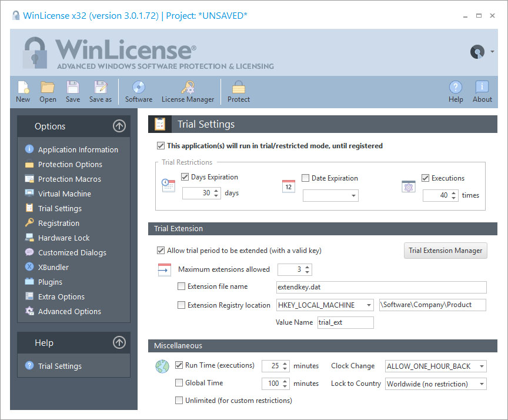Click the Customized Dialogs speech bubble icon
Image resolution: width=508 pixels, height=420 pixels.
click(x=29, y=252)
